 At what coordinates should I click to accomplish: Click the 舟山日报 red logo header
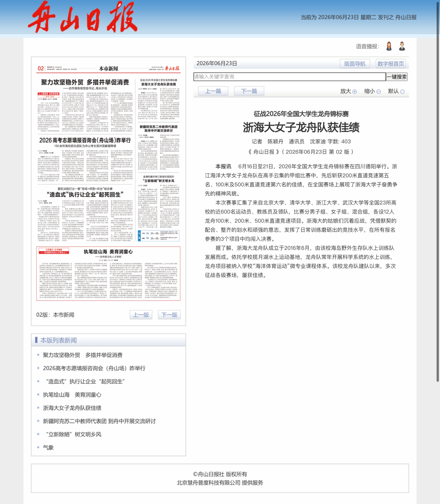coord(82,17)
